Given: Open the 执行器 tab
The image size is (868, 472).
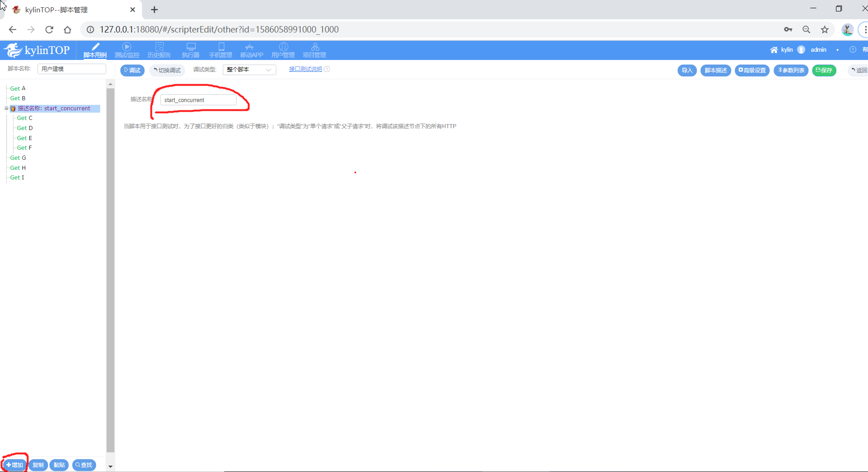Looking at the screenshot, I should click(191, 50).
